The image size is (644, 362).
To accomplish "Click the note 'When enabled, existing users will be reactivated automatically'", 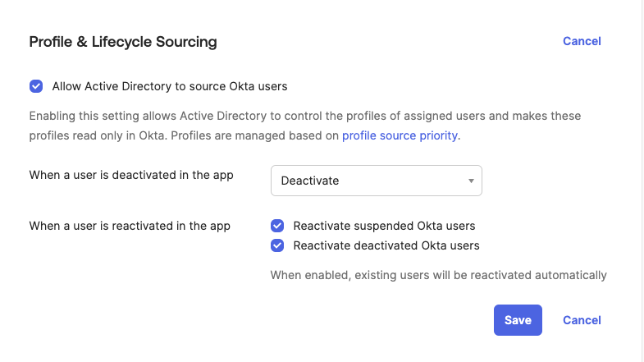I will (x=438, y=275).
